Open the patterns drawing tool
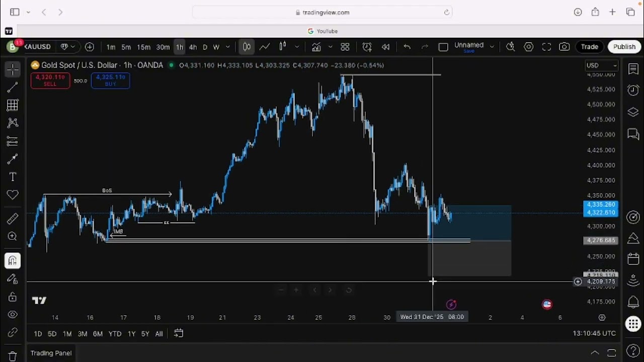This screenshot has width=644, height=362. click(13, 123)
